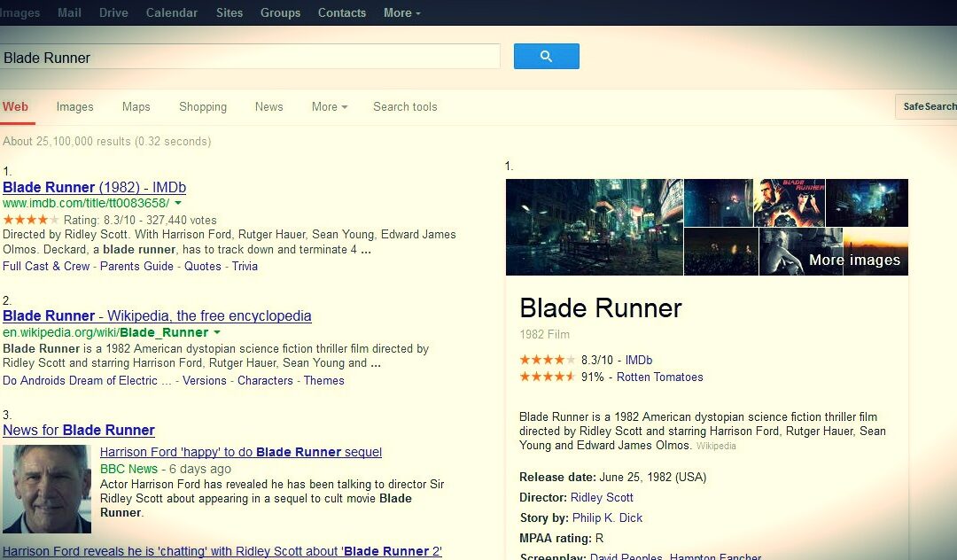Click the Harrison Ford news thumbnail

tap(46, 487)
